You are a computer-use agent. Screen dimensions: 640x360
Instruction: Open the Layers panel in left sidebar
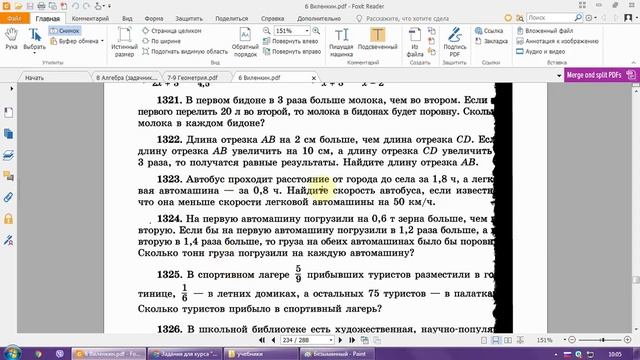[x=9, y=155]
